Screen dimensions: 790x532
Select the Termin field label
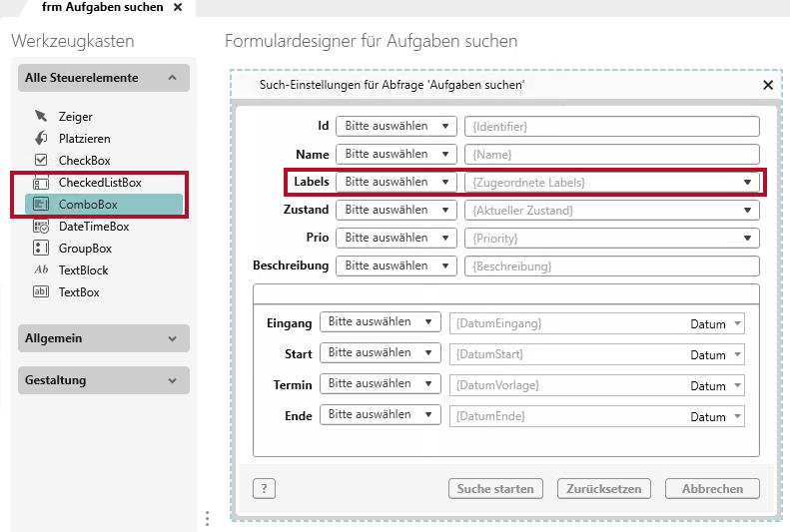click(293, 385)
